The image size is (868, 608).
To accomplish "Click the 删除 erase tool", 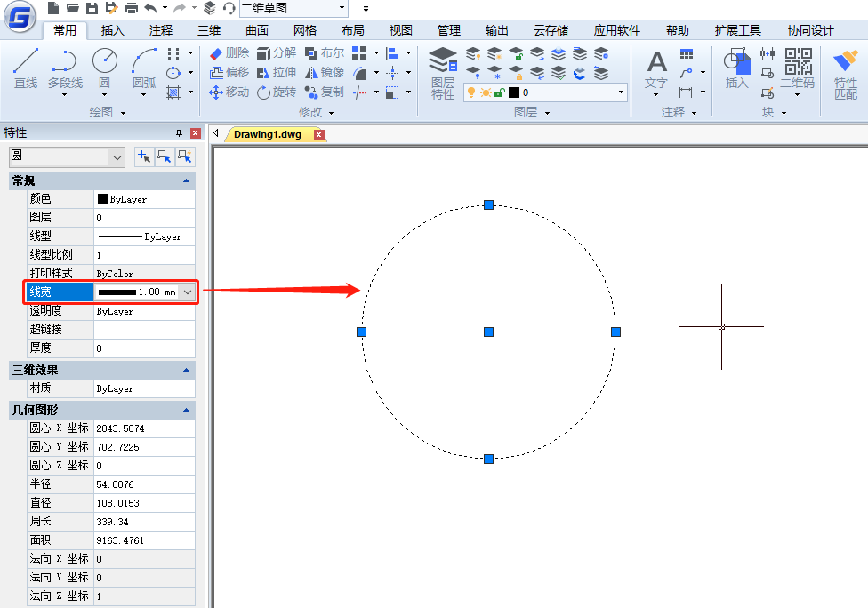I will (229, 53).
